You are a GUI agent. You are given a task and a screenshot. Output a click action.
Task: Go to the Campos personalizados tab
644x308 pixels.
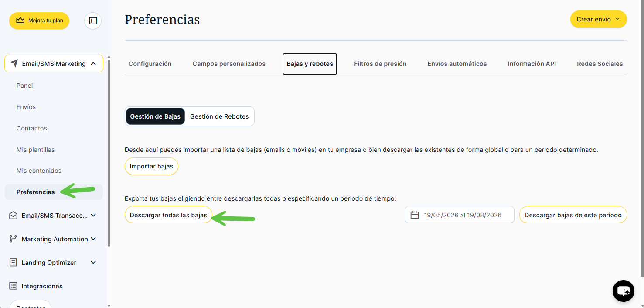pyautogui.click(x=229, y=64)
